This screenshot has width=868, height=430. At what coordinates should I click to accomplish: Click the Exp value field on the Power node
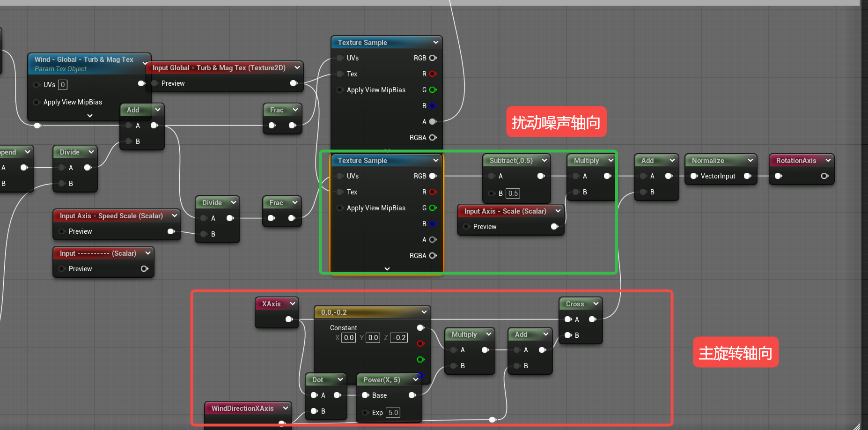click(393, 413)
